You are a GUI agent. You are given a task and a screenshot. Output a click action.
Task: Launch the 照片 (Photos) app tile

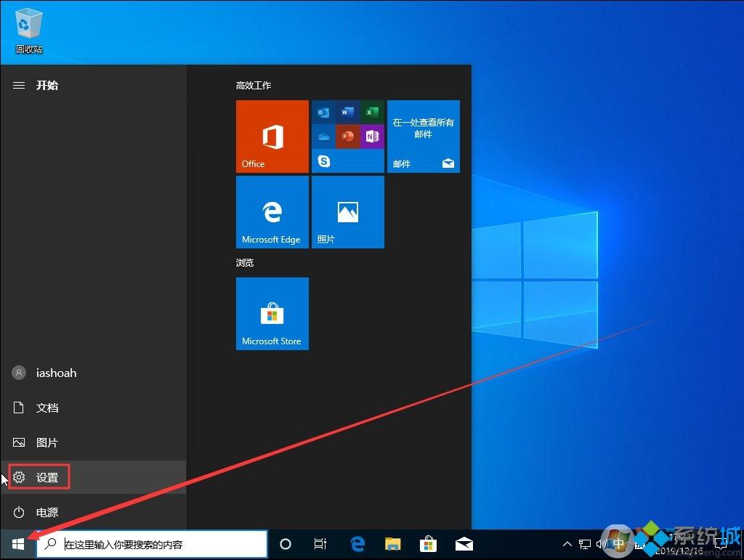click(x=347, y=212)
